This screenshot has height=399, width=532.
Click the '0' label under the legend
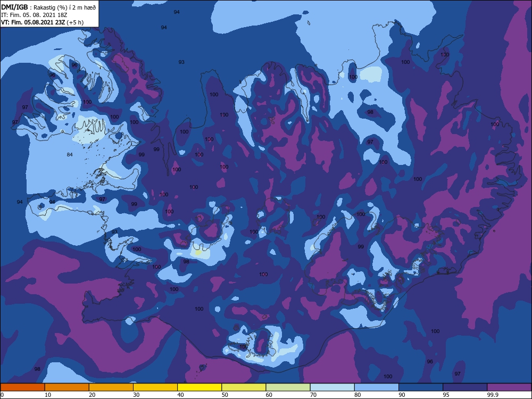[2, 395]
